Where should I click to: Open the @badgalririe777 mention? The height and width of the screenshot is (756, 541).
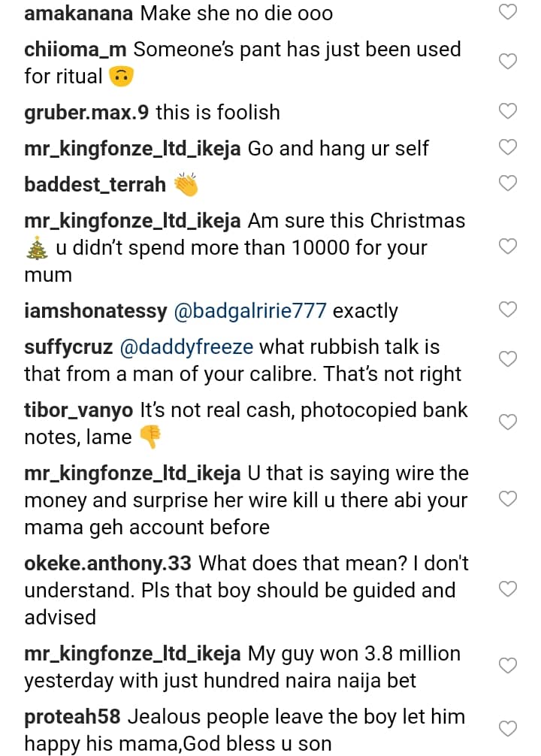coord(250,310)
